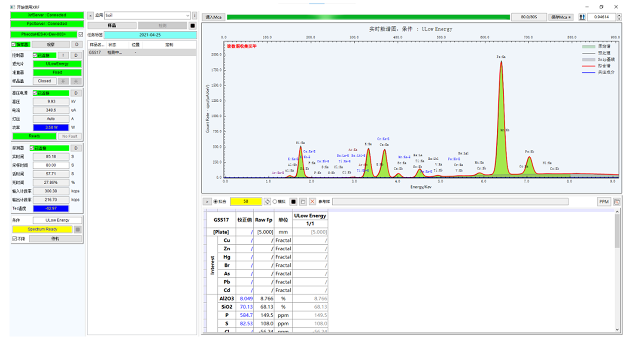
Task: Increase the 0.94614 value with up arrow
Action: 619,15
